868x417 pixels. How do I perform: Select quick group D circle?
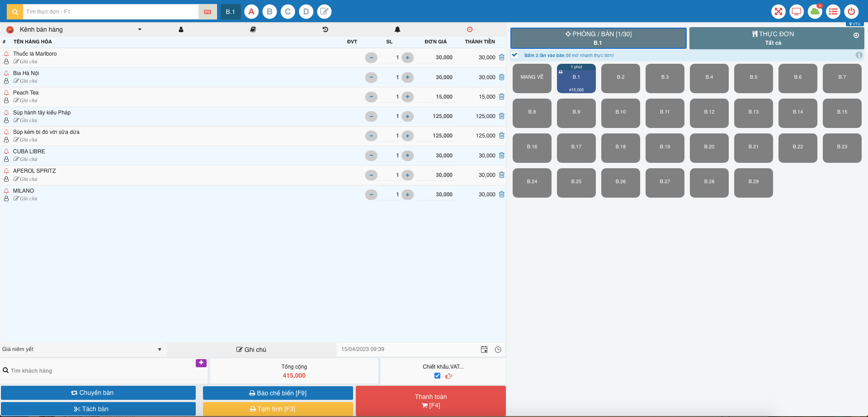point(306,12)
